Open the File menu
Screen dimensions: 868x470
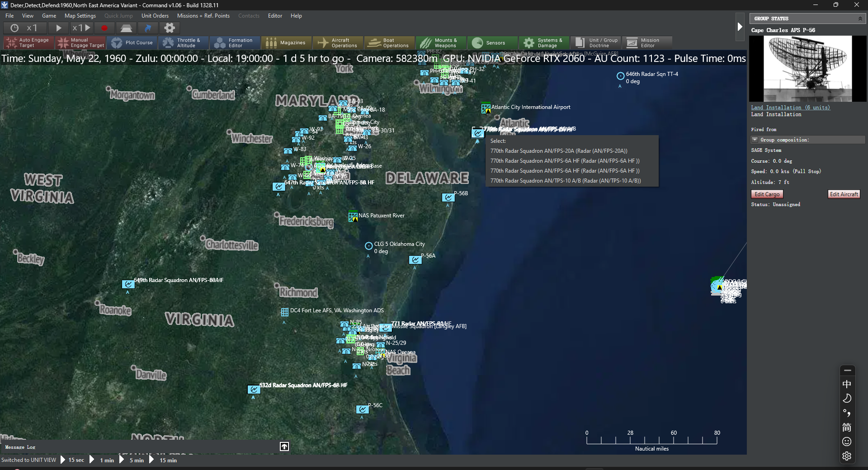tap(9, 16)
